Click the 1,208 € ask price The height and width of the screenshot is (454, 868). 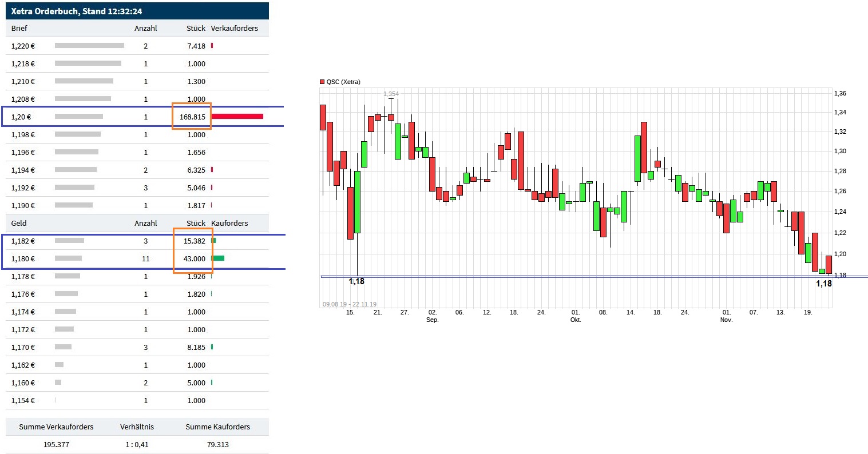tap(23, 99)
